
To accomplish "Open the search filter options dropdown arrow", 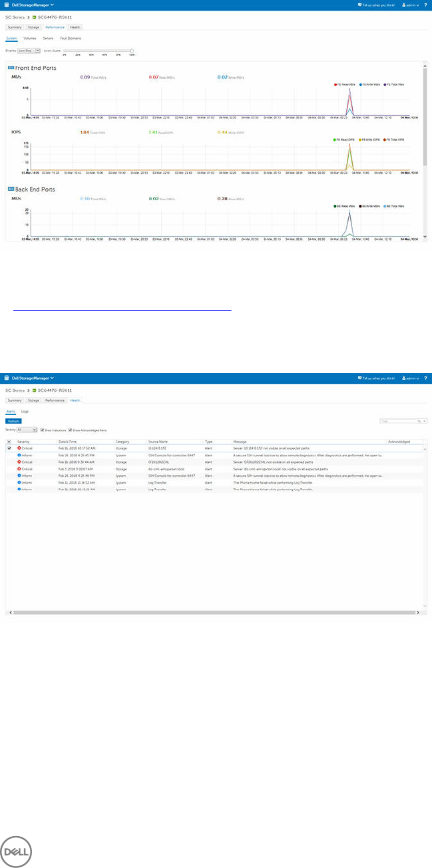I will coord(424,421).
